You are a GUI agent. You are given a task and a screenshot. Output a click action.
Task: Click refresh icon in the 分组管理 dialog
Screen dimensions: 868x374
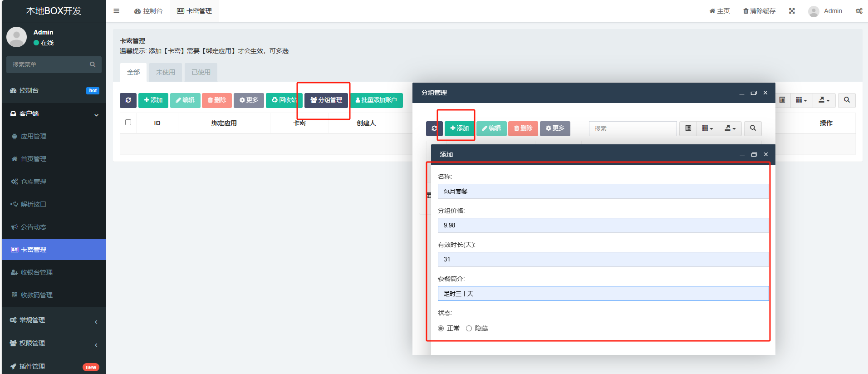(434, 128)
